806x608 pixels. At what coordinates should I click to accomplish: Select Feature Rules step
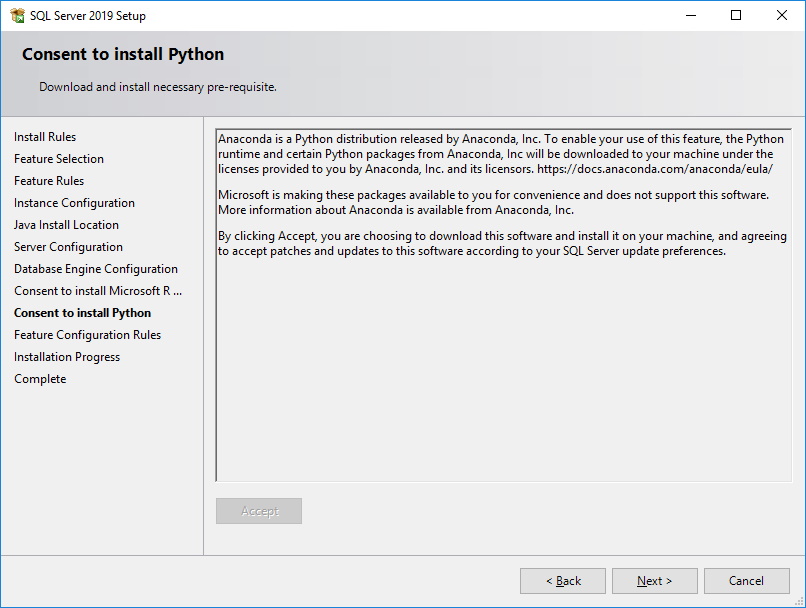coord(49,181)
